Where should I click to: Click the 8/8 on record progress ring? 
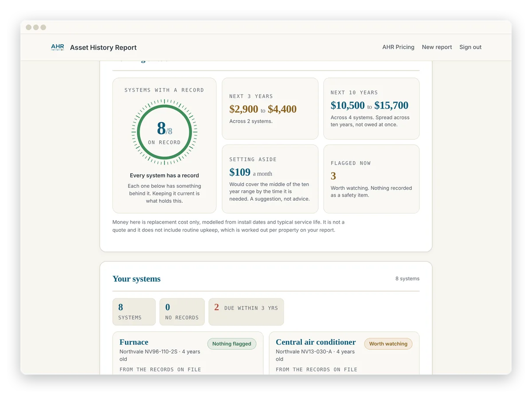click(164, 132)
